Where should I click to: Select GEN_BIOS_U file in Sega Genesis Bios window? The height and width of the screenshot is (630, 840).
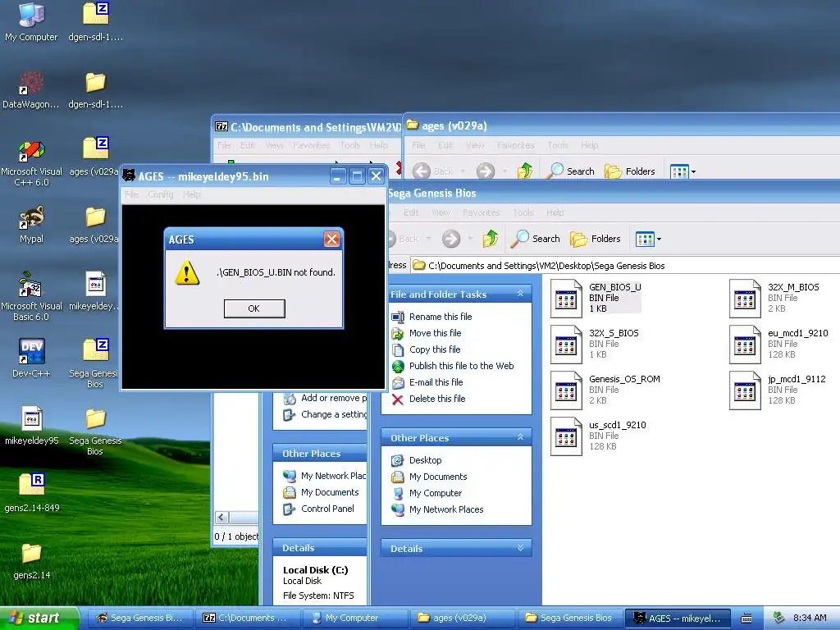tap(596, 299)
